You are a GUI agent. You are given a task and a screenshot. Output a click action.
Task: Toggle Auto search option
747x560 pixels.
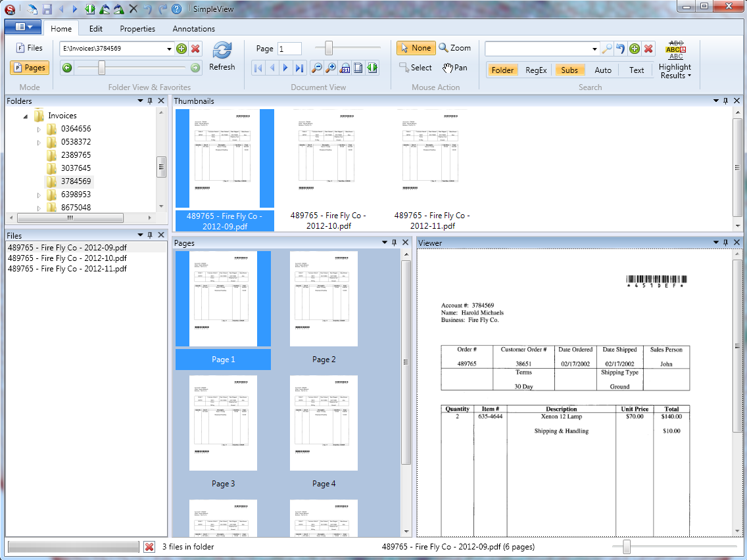602,70
